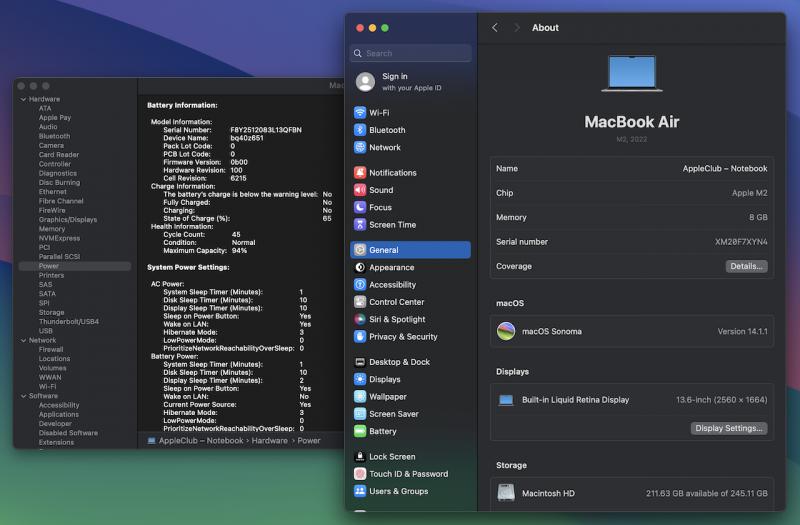Click the Power item in path bar
The width and height of the screenshot is (800, 525).
click(309, 440)
